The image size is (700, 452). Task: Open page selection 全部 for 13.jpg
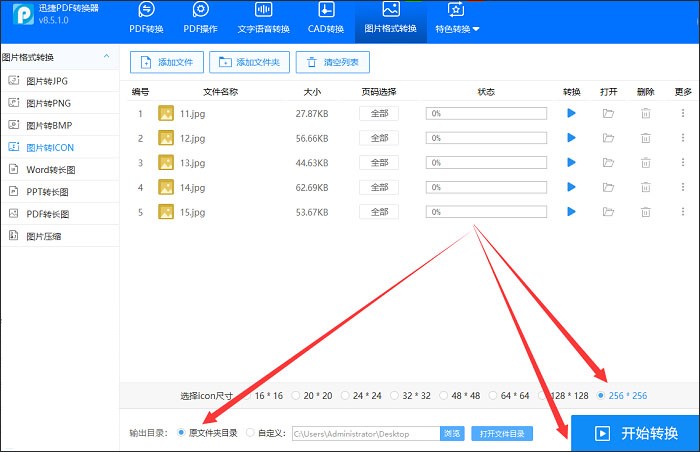(379, 163)
